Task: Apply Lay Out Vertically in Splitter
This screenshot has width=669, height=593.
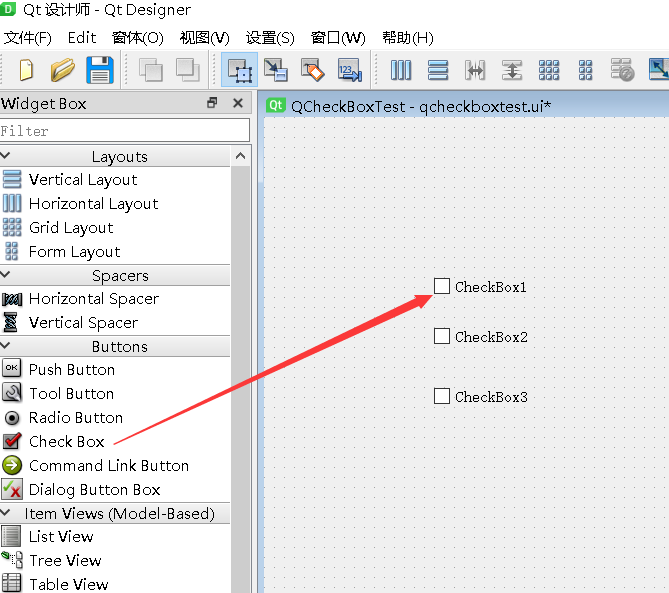Action: tap(512, 70)
